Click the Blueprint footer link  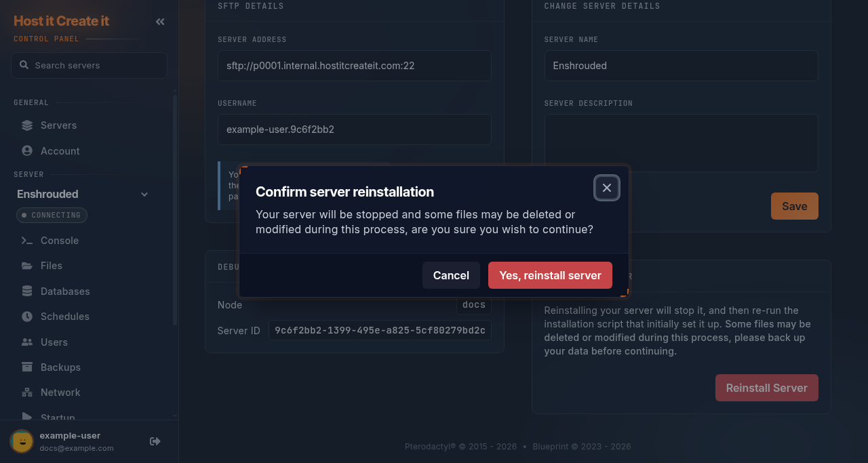[550, 447]
